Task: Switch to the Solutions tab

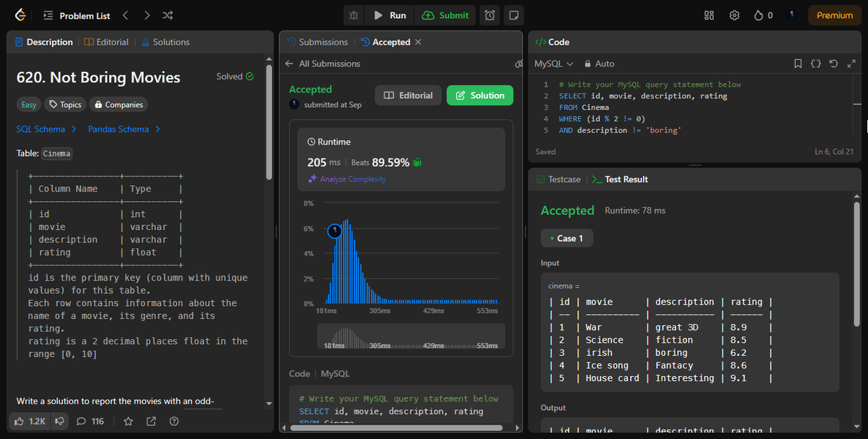Action: click(x=166, y=42)
